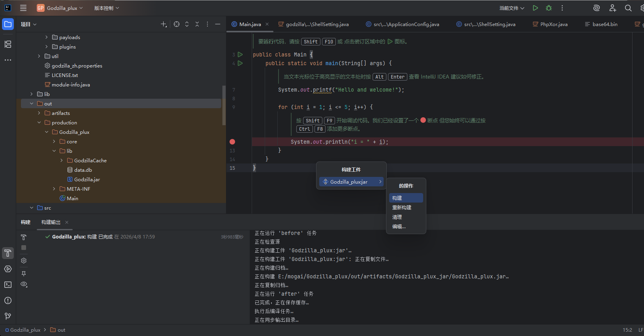Toggle the eye view option in build panel
Image resolution: width=644 pixels, height=336 pixels.
point(24,284)
